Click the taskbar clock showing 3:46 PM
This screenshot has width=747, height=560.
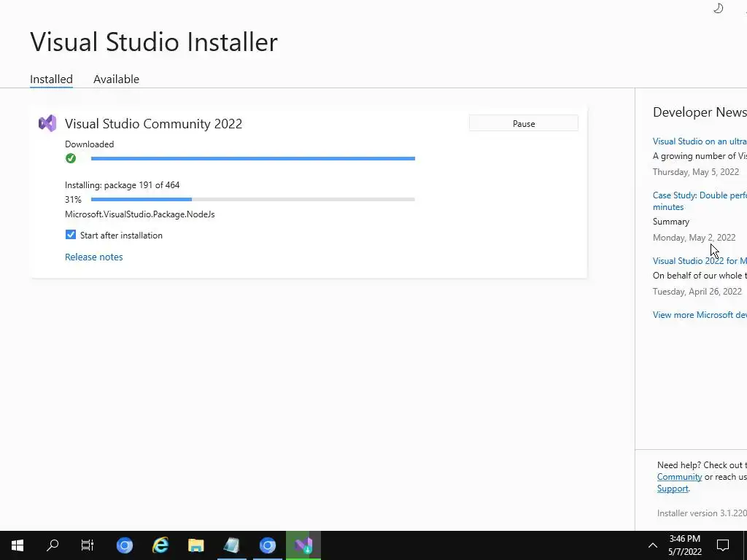click(684, 545)
